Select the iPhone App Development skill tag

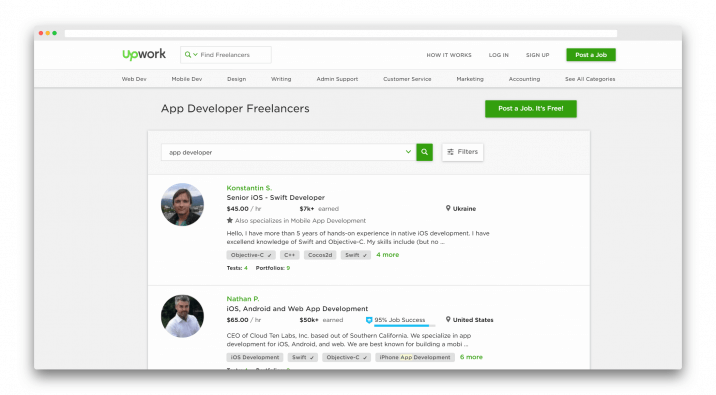415,358
